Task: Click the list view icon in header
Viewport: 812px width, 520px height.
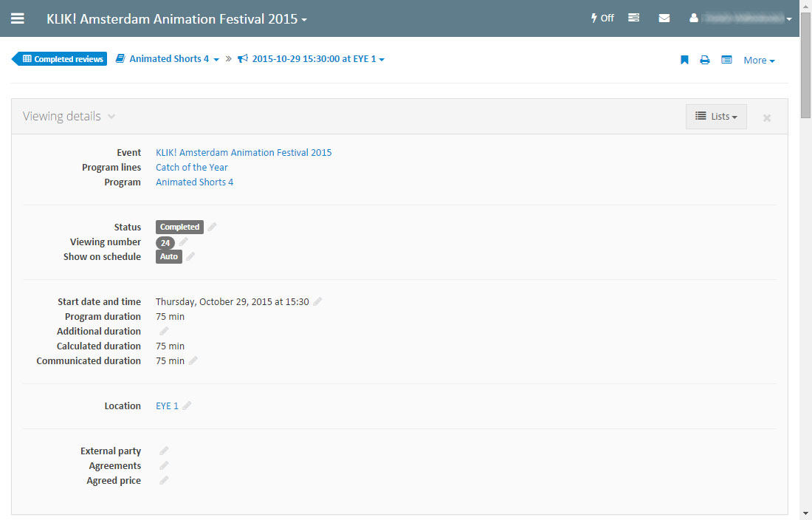Action: (634, 18)
